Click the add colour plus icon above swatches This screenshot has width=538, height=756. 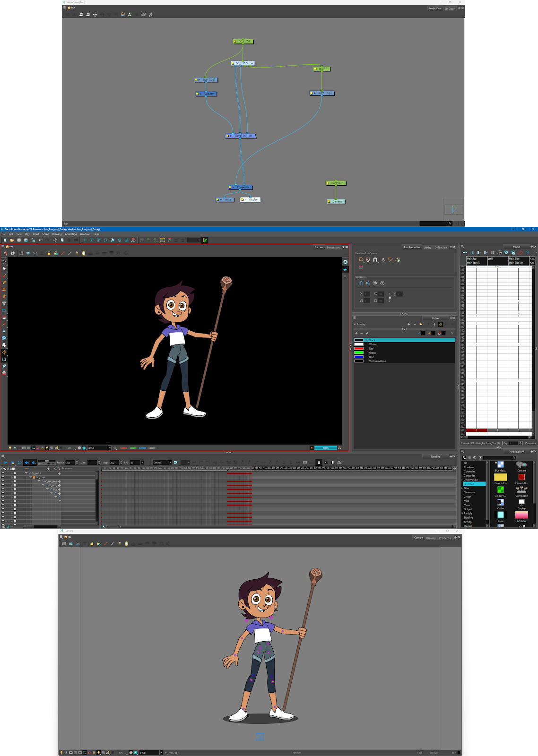pos(356,333)
